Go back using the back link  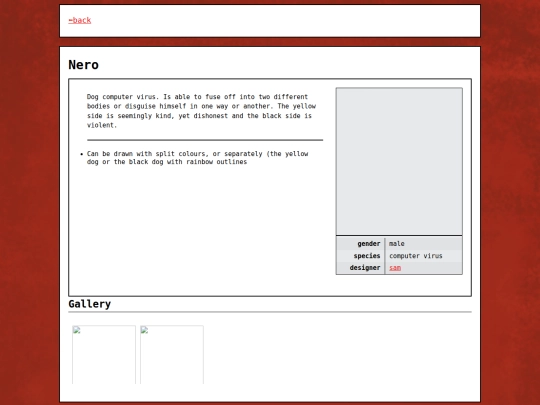pos(80,20)
